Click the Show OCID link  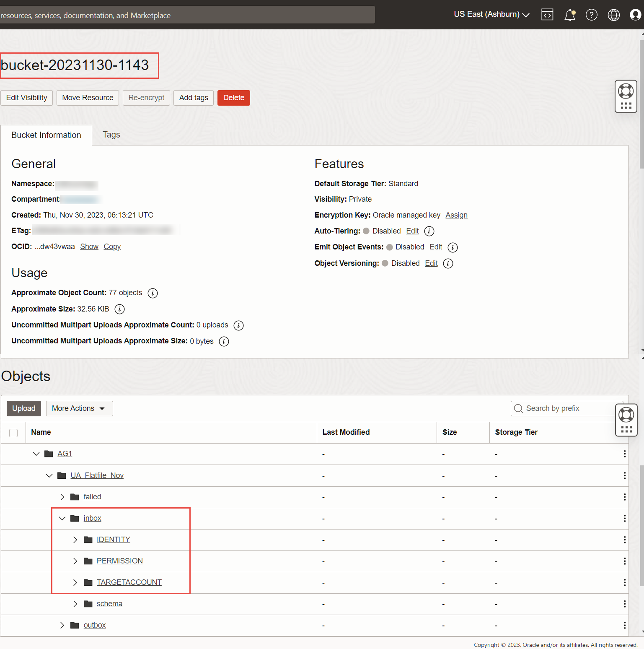(89, 247)
